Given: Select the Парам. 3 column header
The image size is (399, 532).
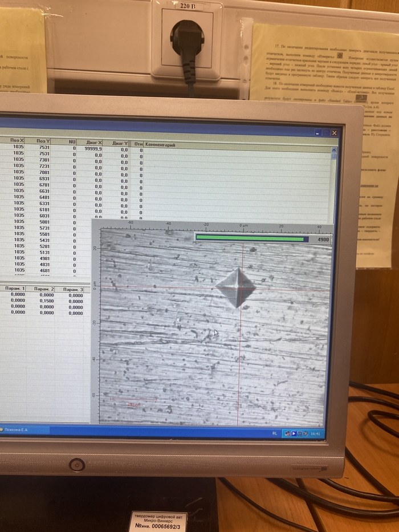Looking at the screenshot, I should (70, 290).
